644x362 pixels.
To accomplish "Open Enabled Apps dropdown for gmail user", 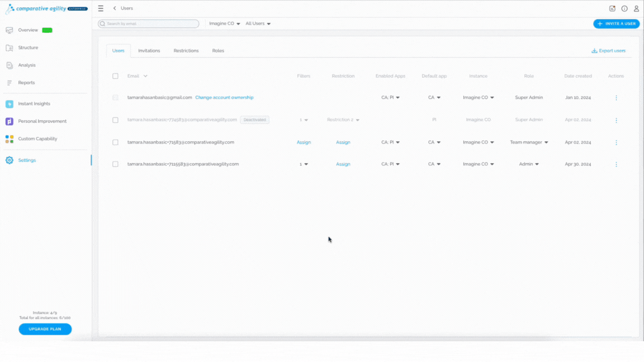I will coord(390,98).
